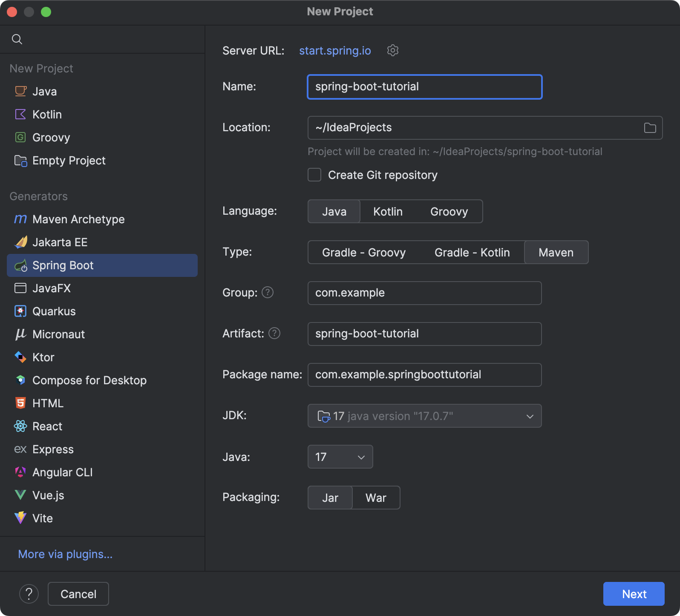Choose the React generator icon
Screen dimensions: 680x616
(x=20, y=426)
